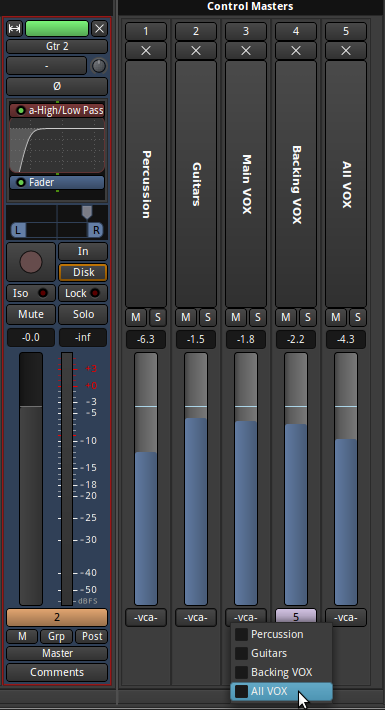This screenshot has width=385, height=710.
Task: Solo the All VOX VCA
Action: point(357,317)
